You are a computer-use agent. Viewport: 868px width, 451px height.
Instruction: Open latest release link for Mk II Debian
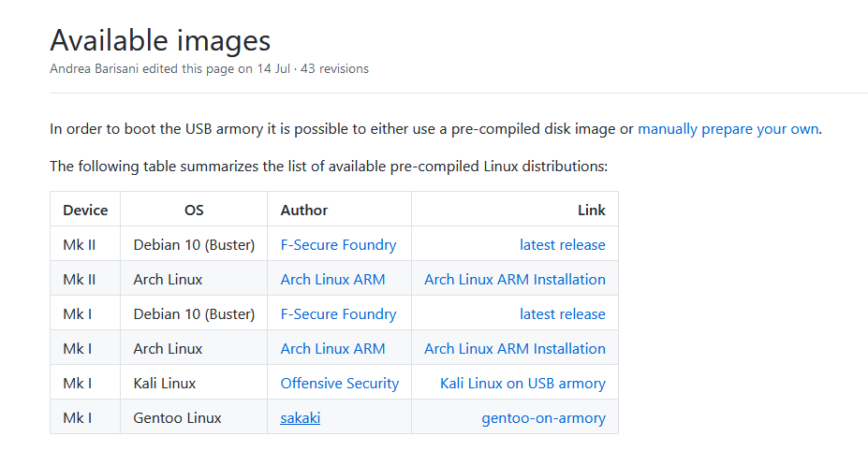pos(562,244)
